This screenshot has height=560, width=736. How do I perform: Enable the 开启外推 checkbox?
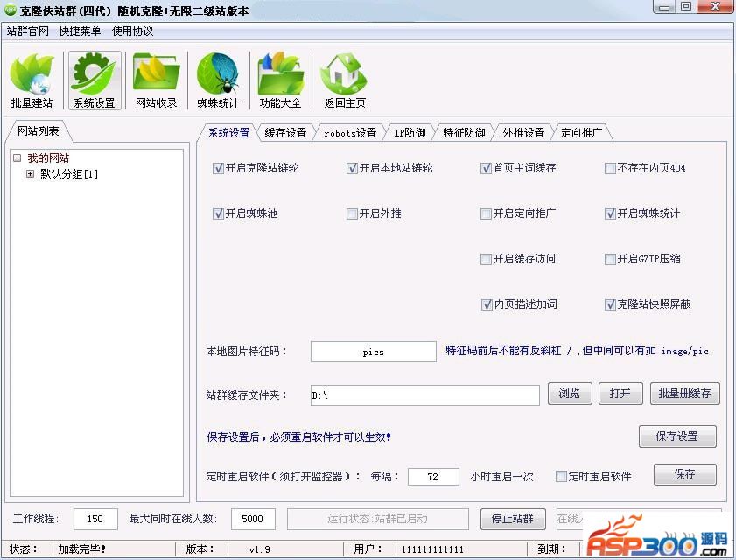point(352,214)
